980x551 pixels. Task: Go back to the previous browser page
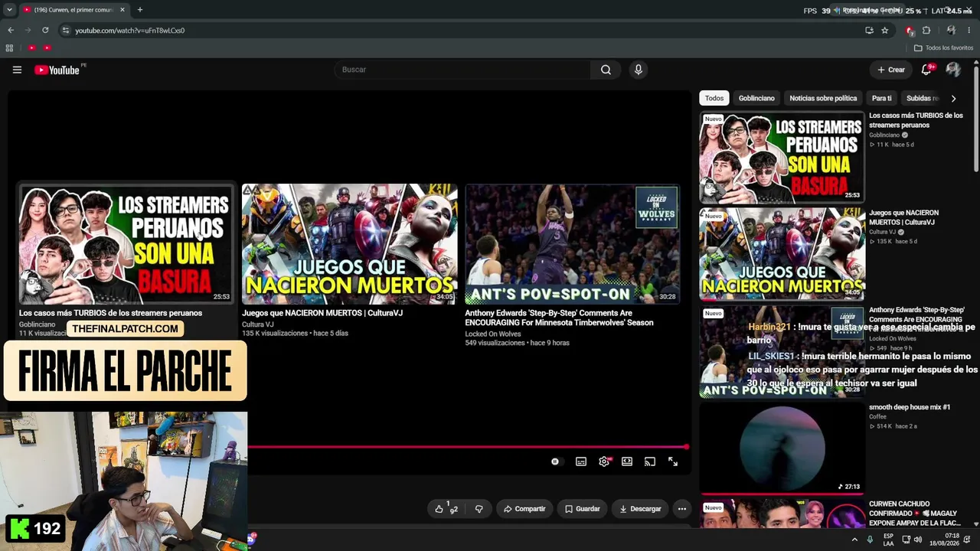[11, 31]
